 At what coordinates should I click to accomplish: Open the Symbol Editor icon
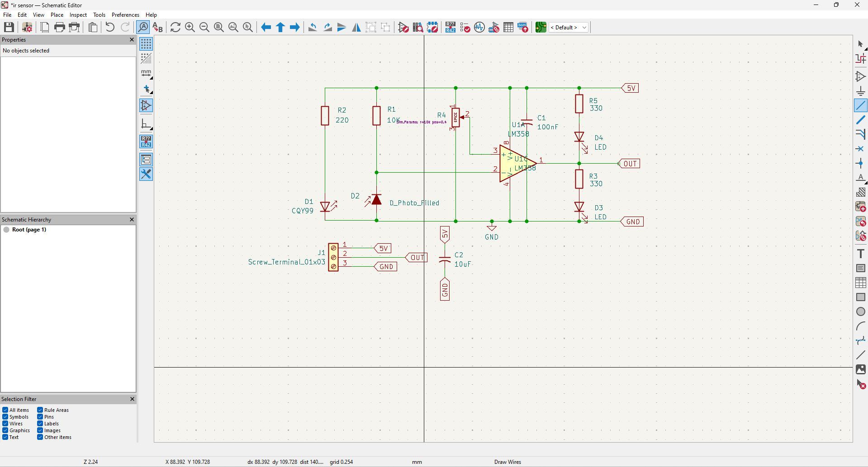click(x=403, y=27)
